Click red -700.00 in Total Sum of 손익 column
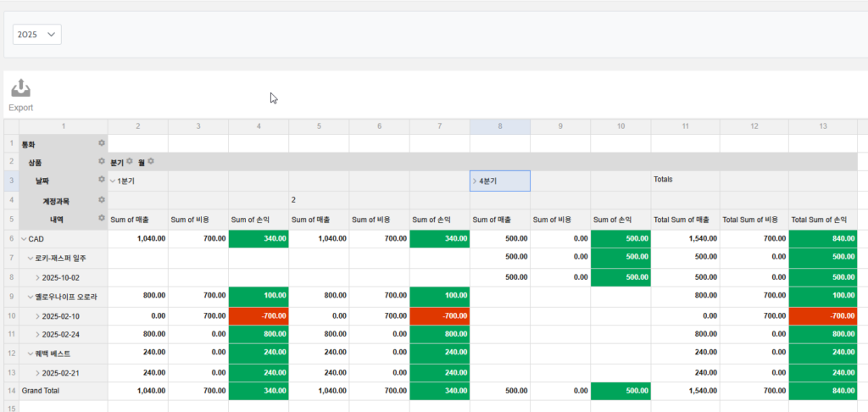868x412 pixels. 823,316
